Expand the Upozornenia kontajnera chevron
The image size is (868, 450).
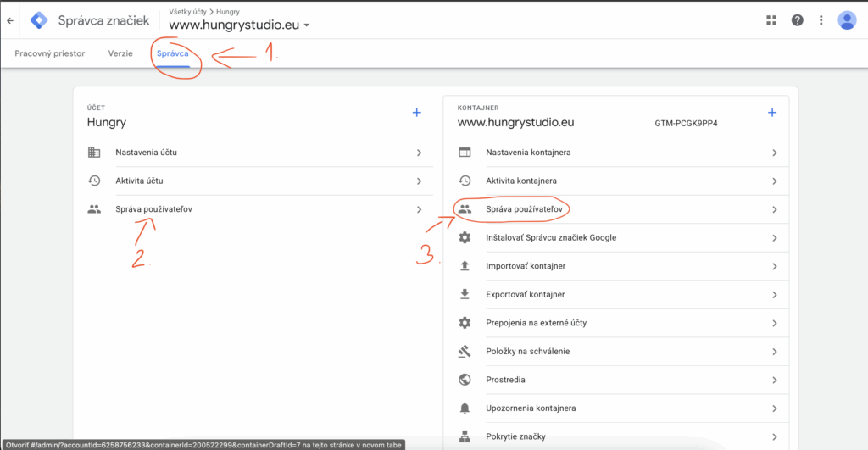[x=775, y=408]
